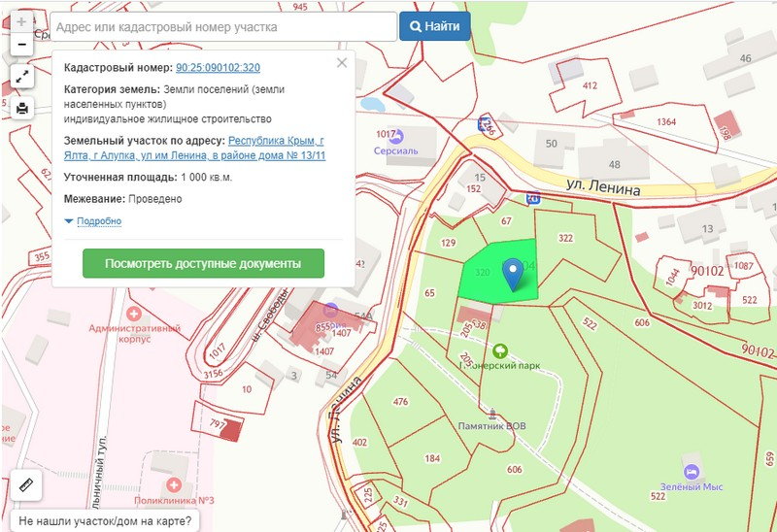Select parcel 476 on the map
Image resolution: width=777 pixels, height=532 pixels.
click(x=400, y=402)
